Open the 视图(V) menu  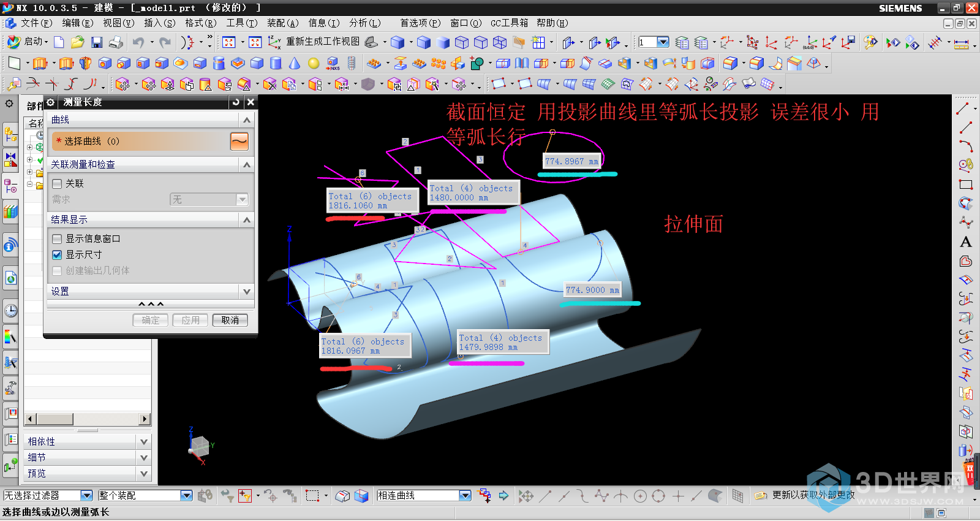point(119,23)
